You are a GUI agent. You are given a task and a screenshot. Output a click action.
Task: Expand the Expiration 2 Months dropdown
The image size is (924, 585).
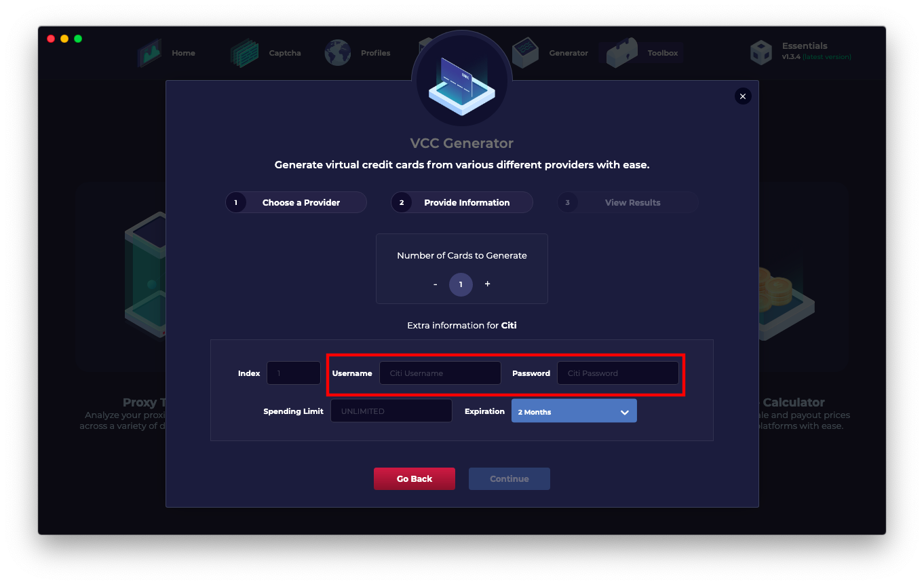coord(574,411)
